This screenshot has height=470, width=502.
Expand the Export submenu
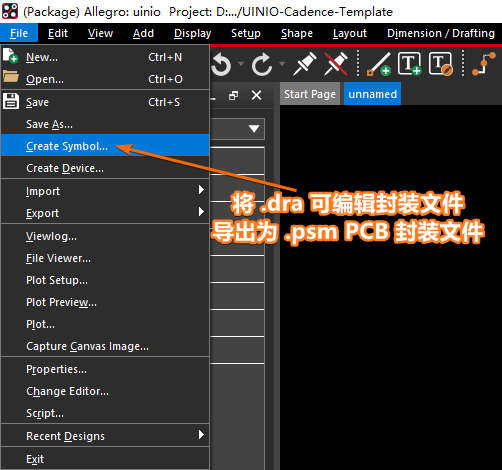(x=105, y=213)
